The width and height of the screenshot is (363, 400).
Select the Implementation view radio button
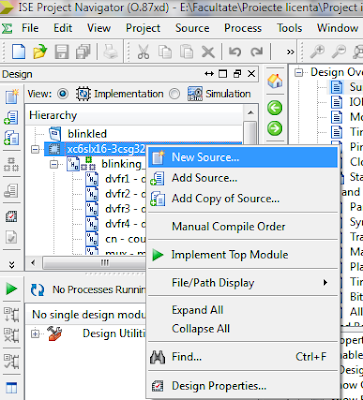coord(62,94)
